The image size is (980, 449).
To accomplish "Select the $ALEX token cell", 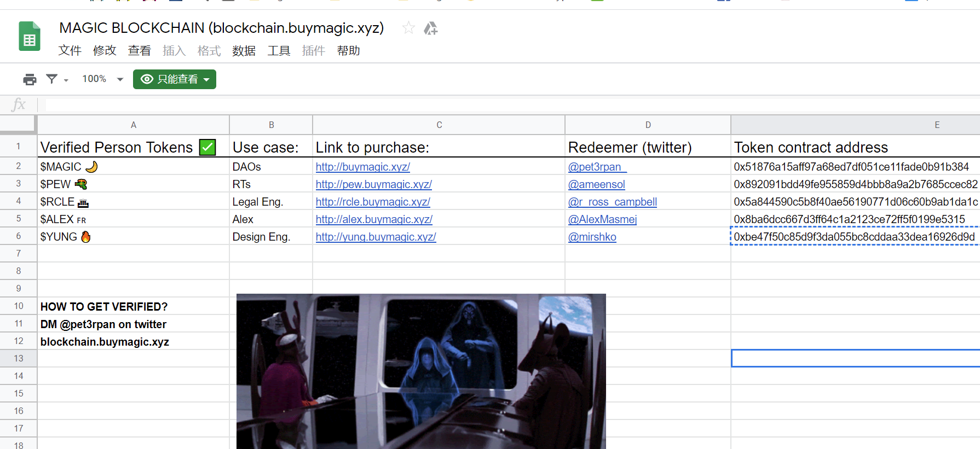I will tap(134, 219).
